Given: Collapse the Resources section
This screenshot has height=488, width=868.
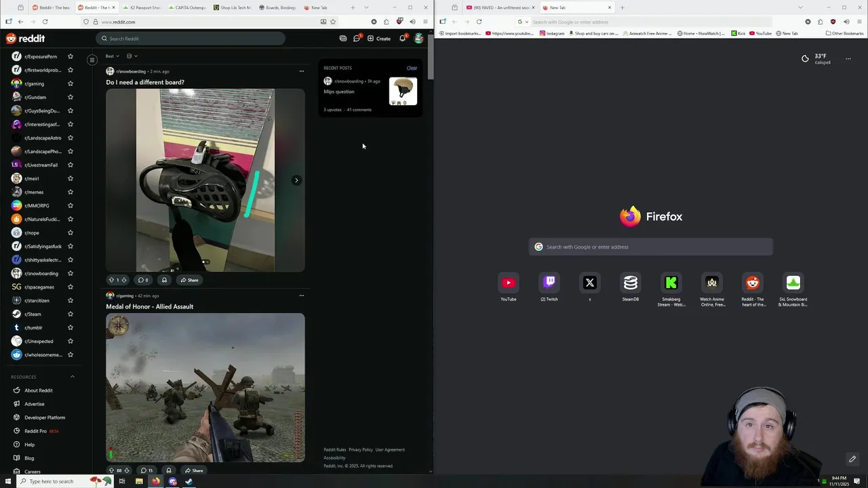Looking at the screenshot, I should pyautogui.click(x=73, y=377).
